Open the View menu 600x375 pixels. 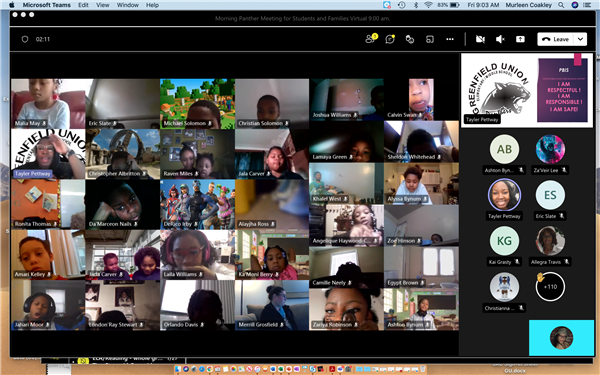click(x=103, y=5)
